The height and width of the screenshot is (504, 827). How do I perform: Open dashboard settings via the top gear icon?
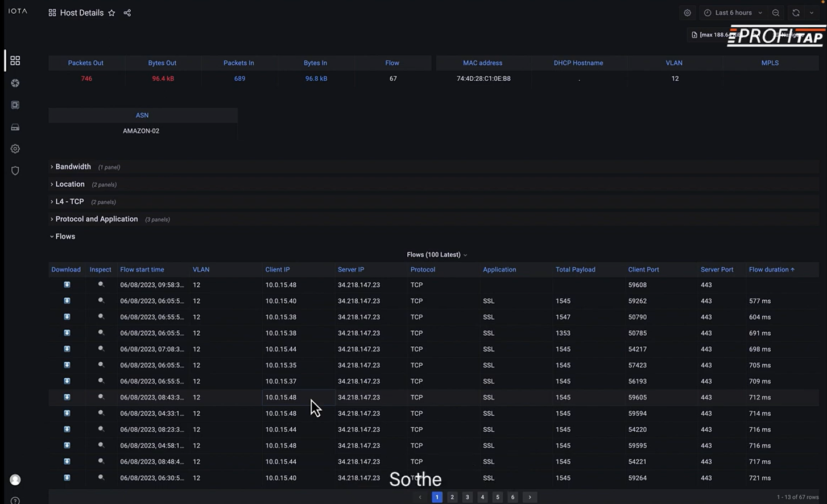coord(687,13)
